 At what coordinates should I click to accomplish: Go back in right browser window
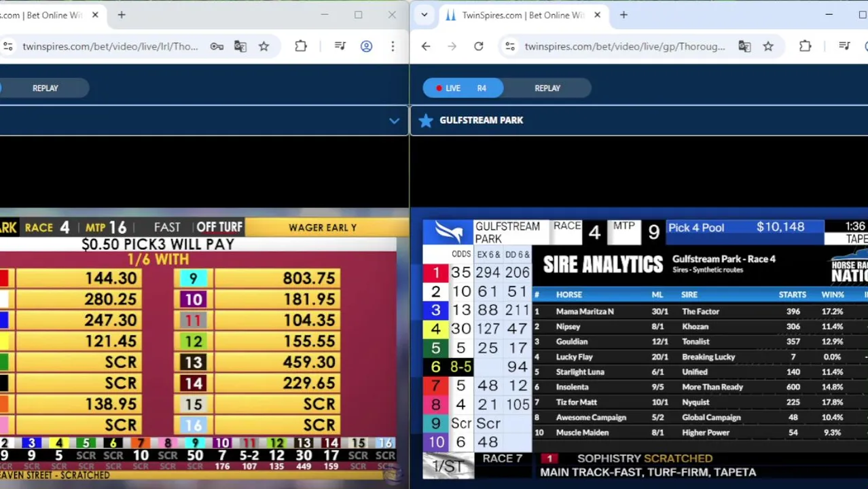426,46
